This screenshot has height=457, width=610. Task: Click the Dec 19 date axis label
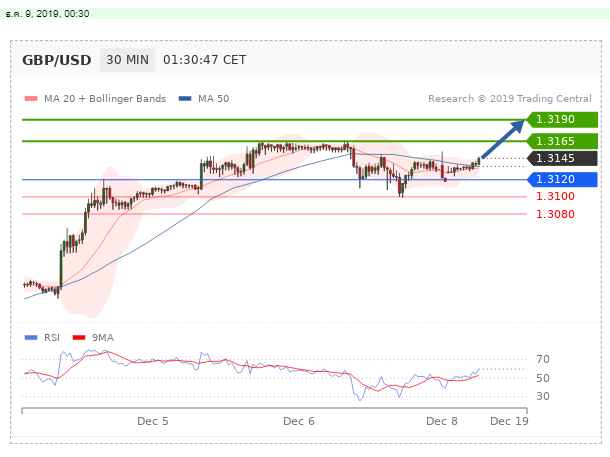point(509,421)
